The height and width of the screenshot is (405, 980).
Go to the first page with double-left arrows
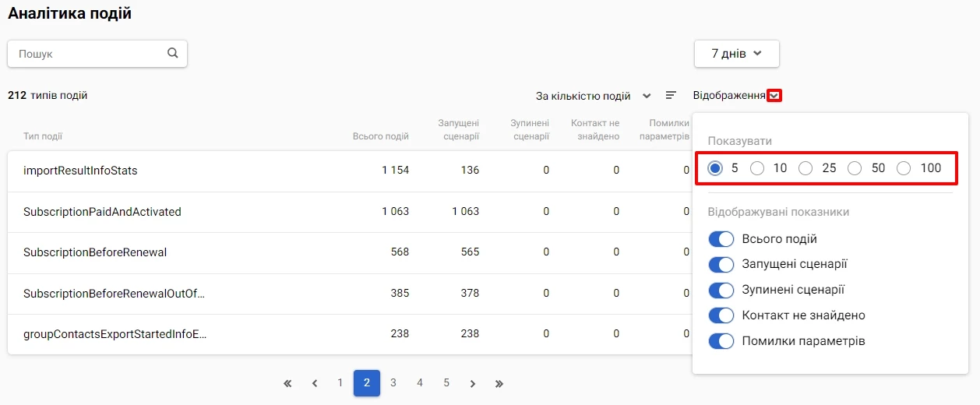point(287,383)
